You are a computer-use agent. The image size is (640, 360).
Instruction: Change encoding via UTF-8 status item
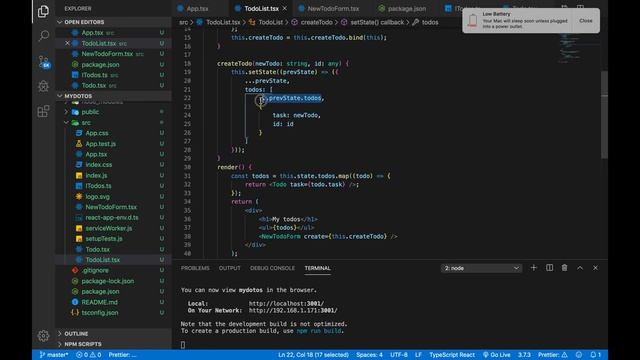click(x=399, y=355)
